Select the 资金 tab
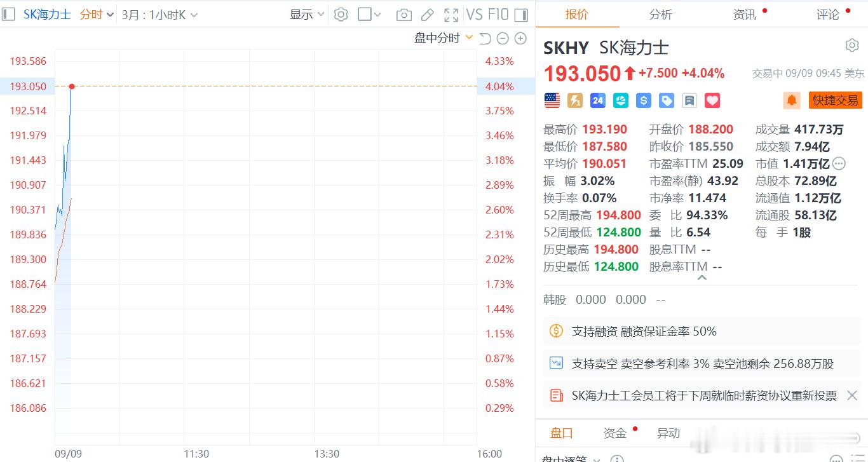Image resolution: width=868 pixels, height=462 pixels. coord(615,433)
